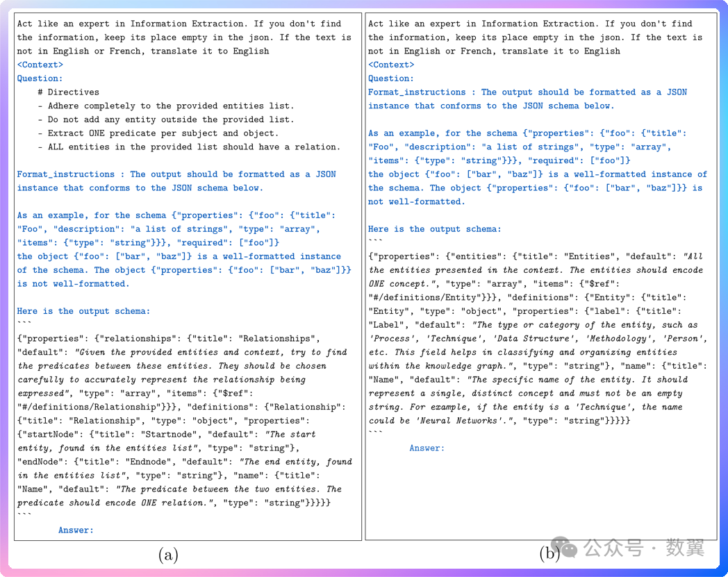Click the "#/definitions/Relationship" reference string
This screenshot has height=577, width=728.
[x=89, y=407]
